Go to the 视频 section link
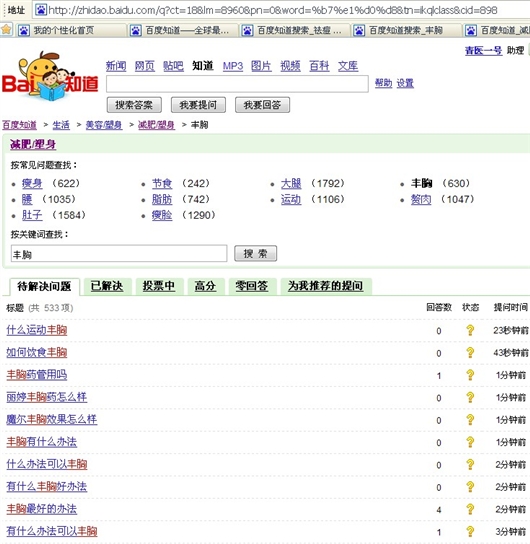The height and width of the screenshot is (544, 530). pos(290,66)
